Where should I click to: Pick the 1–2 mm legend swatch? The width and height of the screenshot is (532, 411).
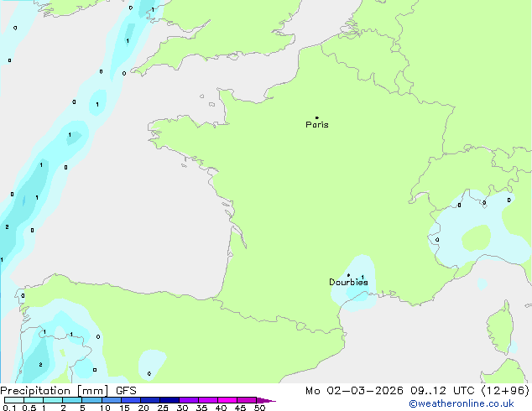tap(53, 400)
